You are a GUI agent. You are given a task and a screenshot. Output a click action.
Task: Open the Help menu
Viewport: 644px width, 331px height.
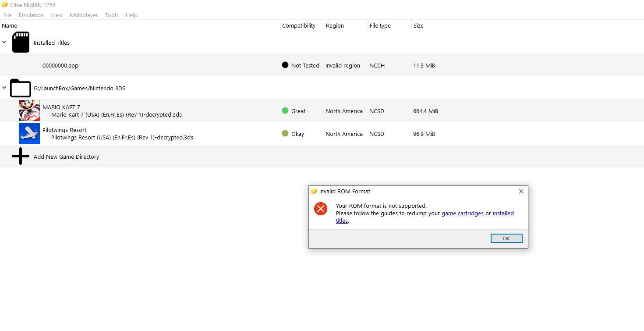(131, 15)
